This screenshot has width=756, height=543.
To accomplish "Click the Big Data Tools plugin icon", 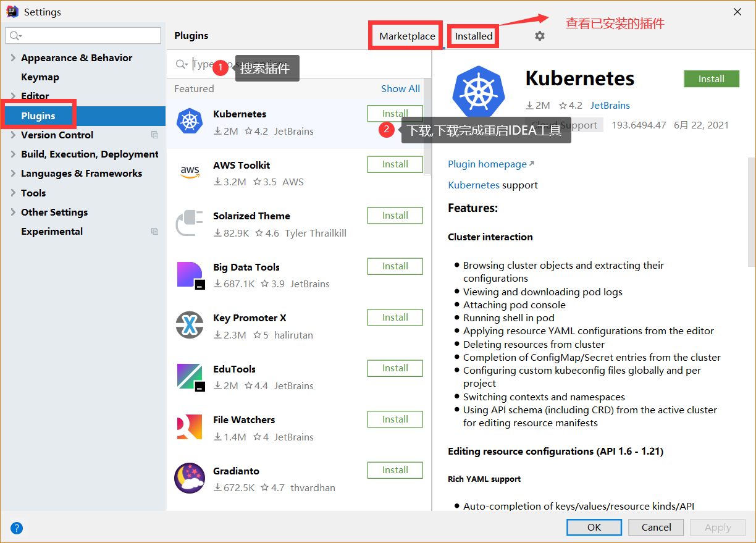I will coord(190,275).
